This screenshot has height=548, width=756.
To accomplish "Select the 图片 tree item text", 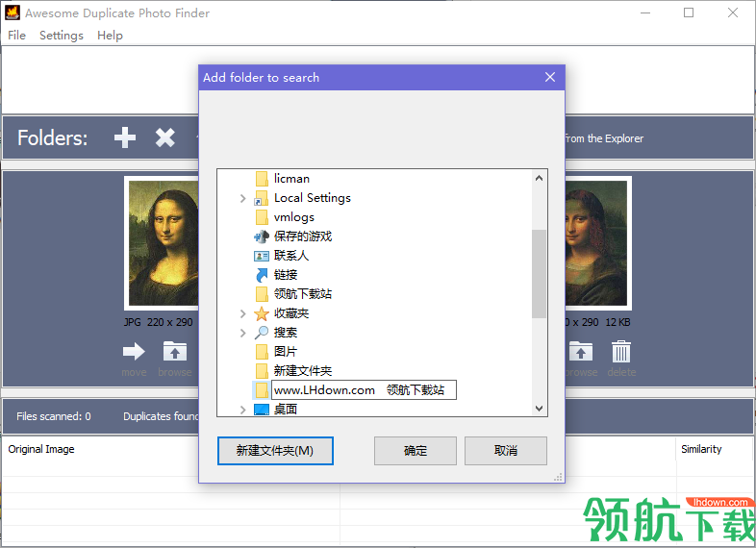I will [x=286, y=352].
